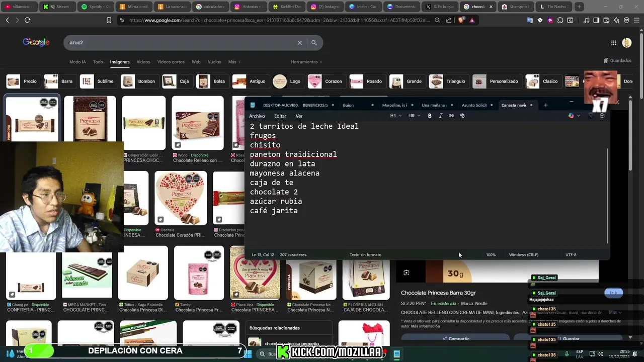
Task: Open Notepad from the taskbar
Action: [396, 354]
